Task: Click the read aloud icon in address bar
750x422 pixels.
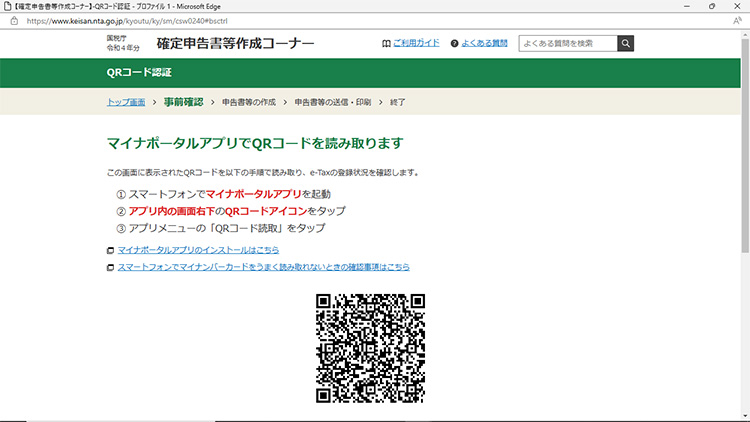Action: pos(738,19)
